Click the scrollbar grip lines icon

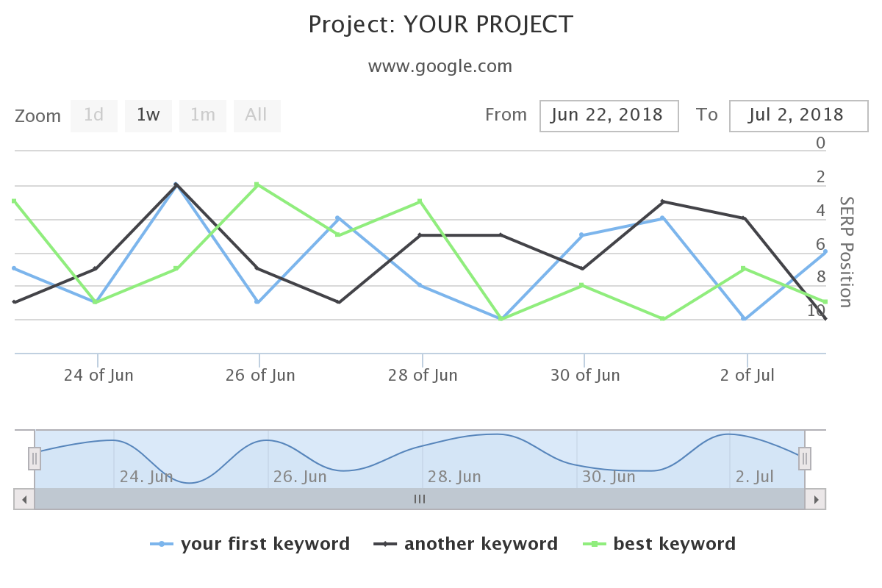[420, 499]
